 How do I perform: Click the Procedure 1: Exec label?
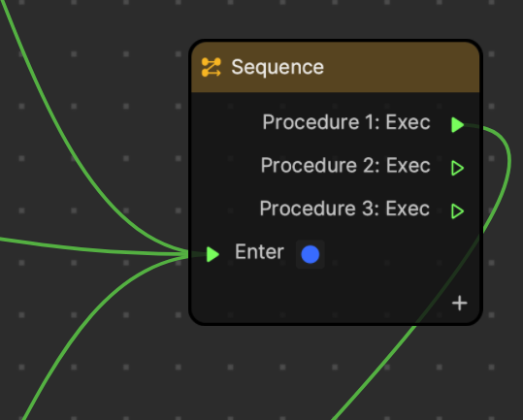[x=346, y=122]
